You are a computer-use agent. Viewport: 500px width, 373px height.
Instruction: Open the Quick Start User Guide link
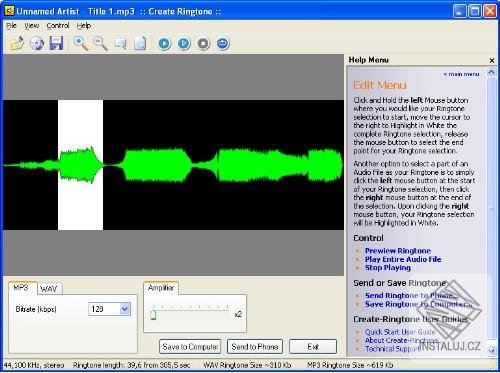(x=400, y=332)
